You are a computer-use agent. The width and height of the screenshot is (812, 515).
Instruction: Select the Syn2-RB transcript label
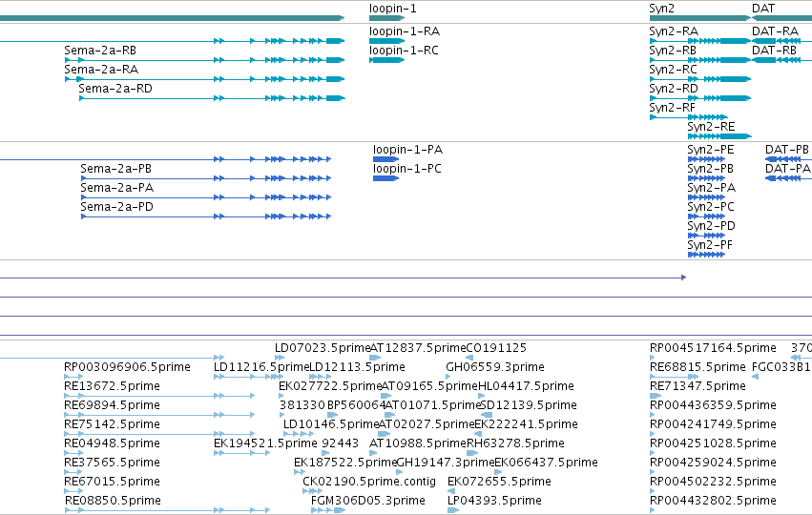click(673, 51)
